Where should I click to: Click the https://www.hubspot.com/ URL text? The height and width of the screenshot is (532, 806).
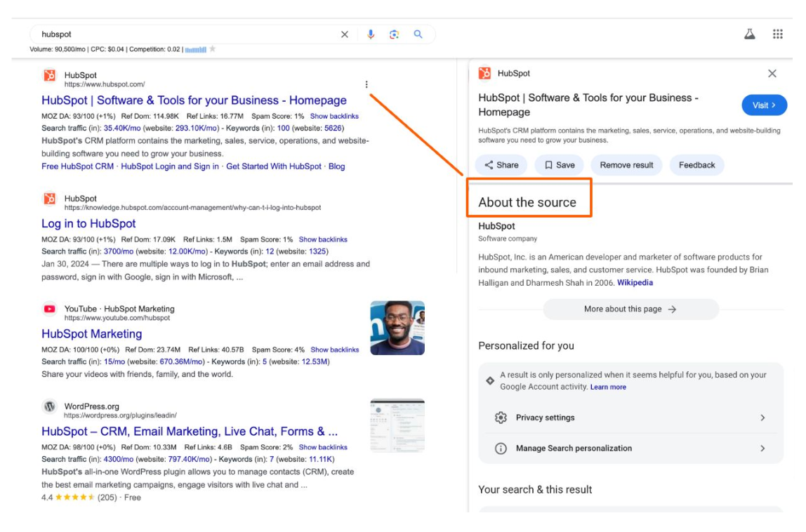point(105,84)
